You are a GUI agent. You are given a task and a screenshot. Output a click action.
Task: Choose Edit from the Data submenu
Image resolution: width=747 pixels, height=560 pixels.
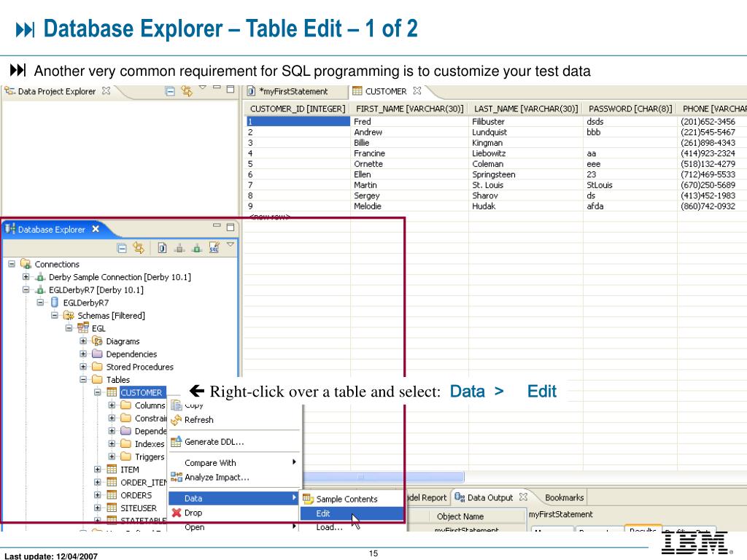pyautogui.click(x=352, y=513)
